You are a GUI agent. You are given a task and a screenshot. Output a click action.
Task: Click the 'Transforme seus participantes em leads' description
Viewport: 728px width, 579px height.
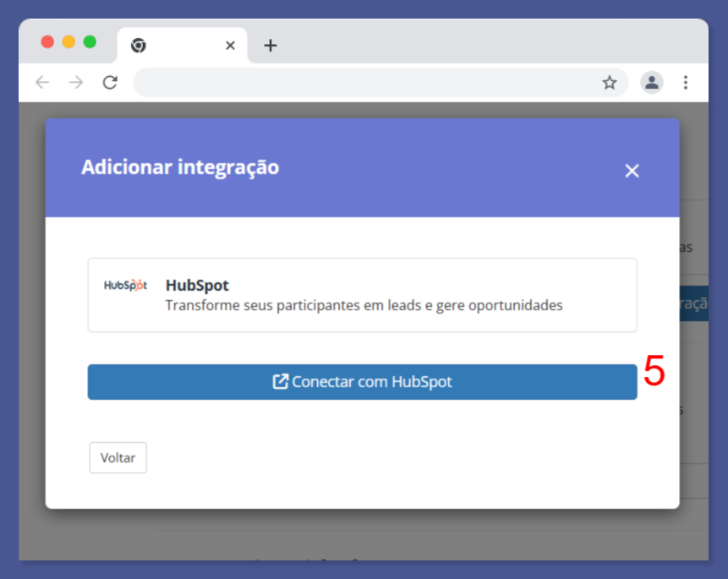364,305
